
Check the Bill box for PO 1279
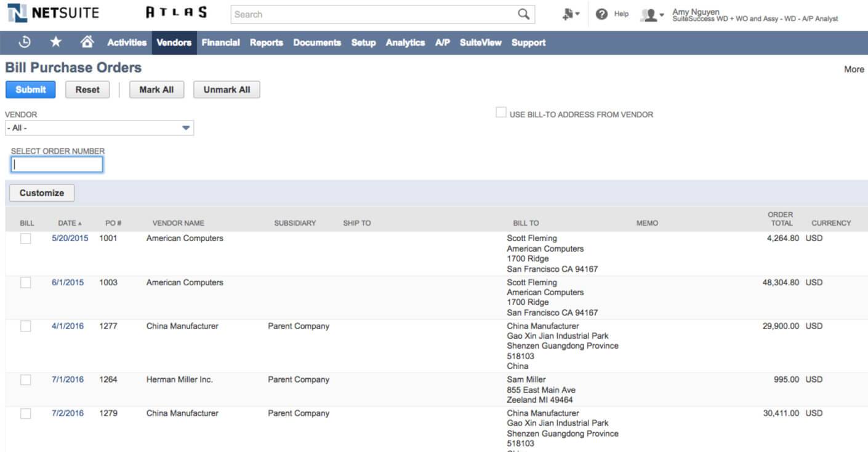click(25, 414)
